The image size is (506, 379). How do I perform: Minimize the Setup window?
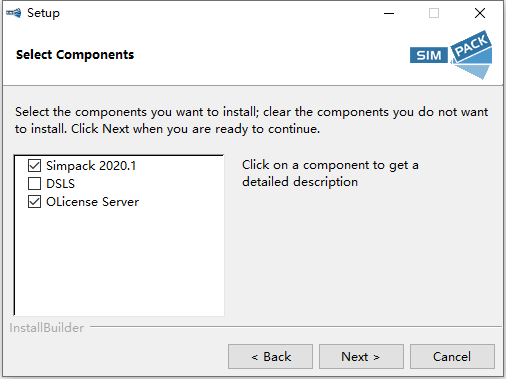(x=389, y=13)
